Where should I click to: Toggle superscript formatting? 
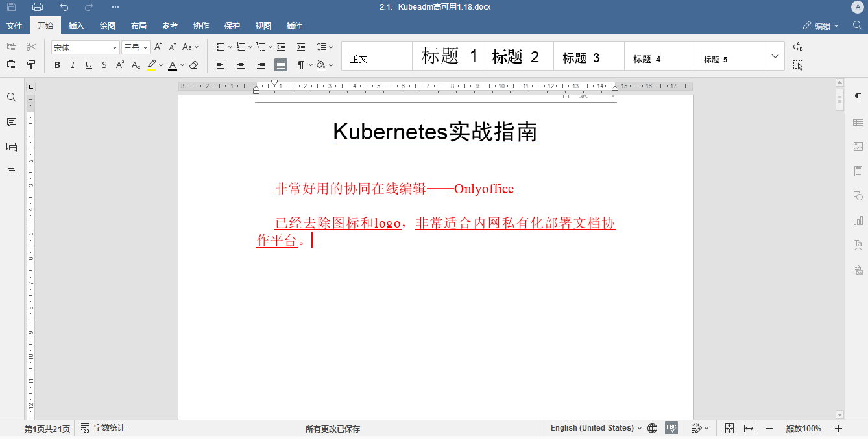tap(120, 65)
